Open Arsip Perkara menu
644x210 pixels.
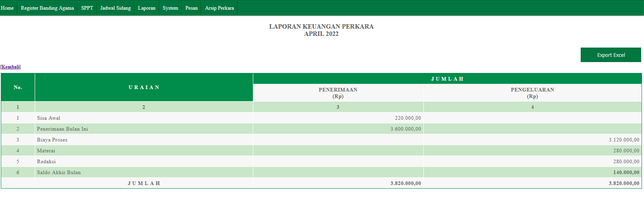click(x=219, y=8)
